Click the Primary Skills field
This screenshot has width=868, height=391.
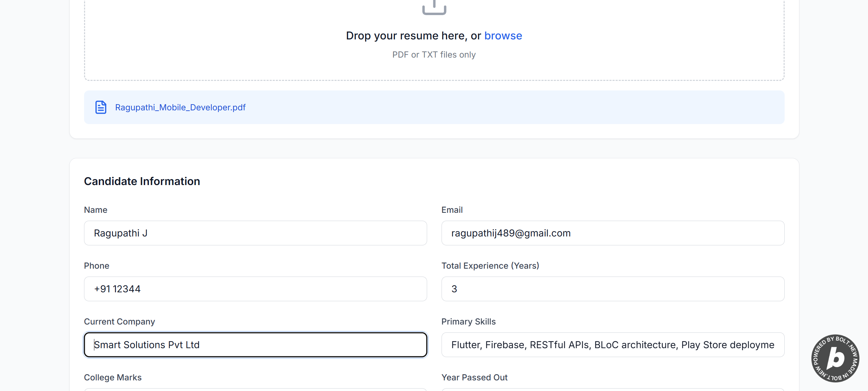(x=612, y=345)
